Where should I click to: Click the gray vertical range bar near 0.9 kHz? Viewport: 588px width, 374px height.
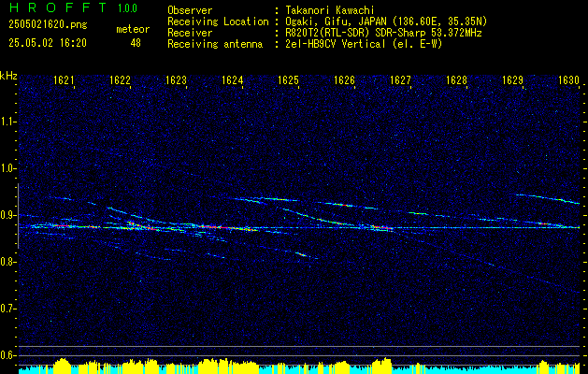point(18,216)
